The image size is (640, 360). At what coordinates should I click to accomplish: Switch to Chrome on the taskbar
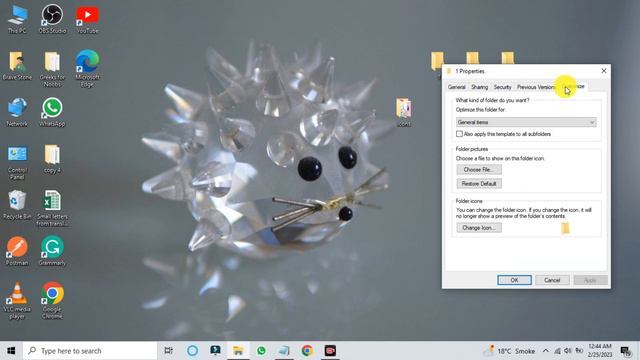(307, 351)
